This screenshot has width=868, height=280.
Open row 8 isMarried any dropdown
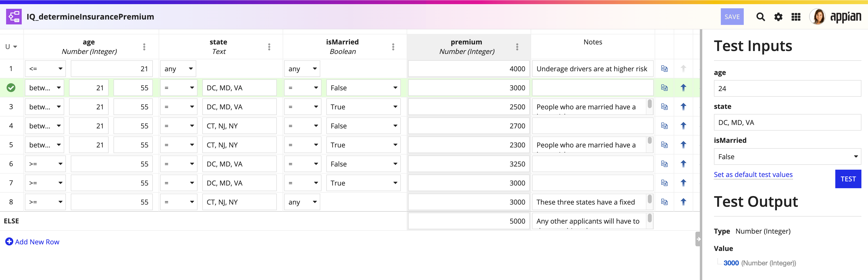(x=302, y=202)
